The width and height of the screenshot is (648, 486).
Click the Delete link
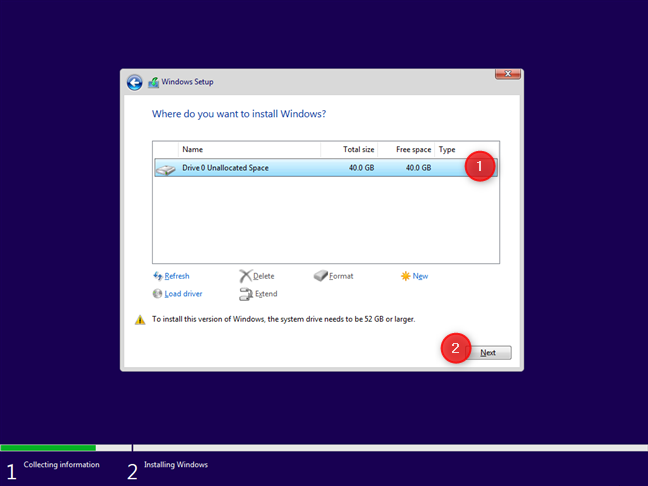(x=264, y=276)
